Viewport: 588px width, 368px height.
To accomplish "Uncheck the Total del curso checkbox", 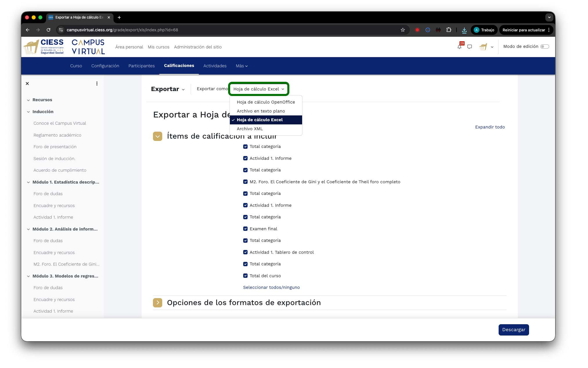I will [x=245, y=276].
